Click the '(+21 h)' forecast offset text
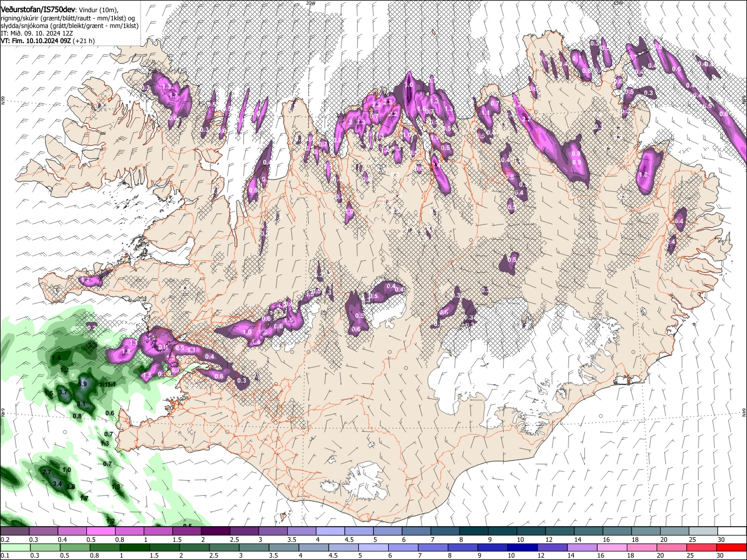The image size is (747, 560). 84,41
